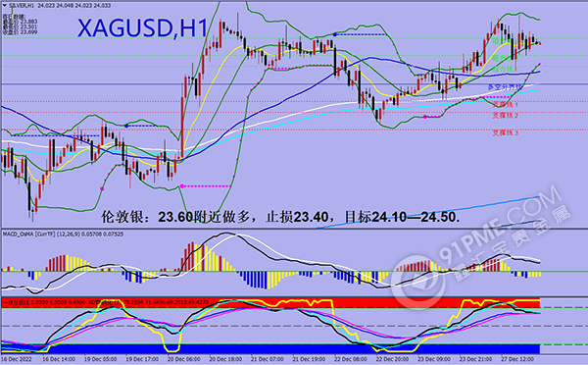Select the red 支撑线 1 label
Screen dimensions: 588x365
[505, 104]
